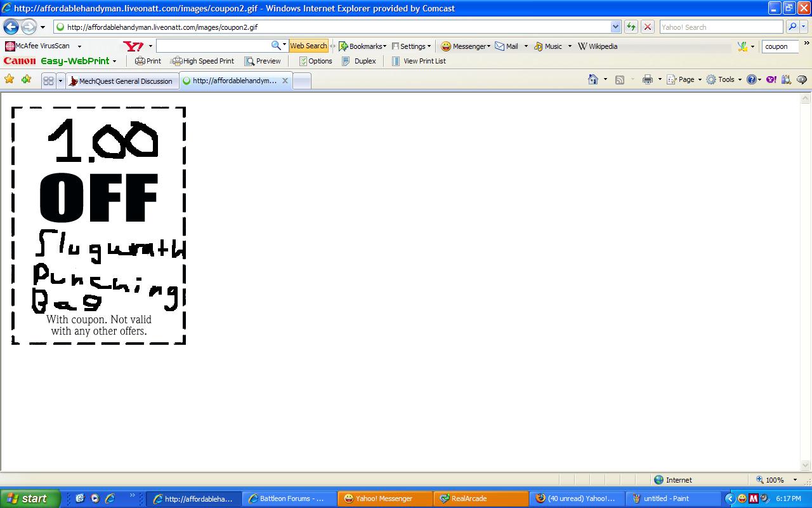
Task: Click the Music toolbar button
Action: pos(548,46)
